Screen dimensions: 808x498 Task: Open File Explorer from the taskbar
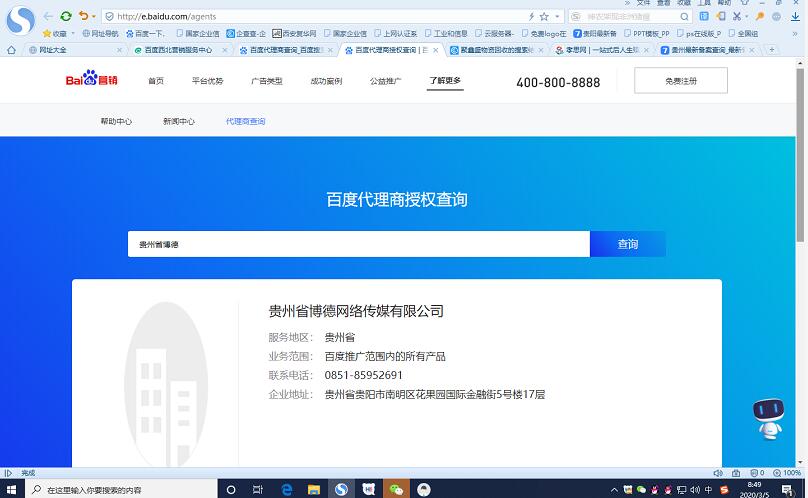314,490
